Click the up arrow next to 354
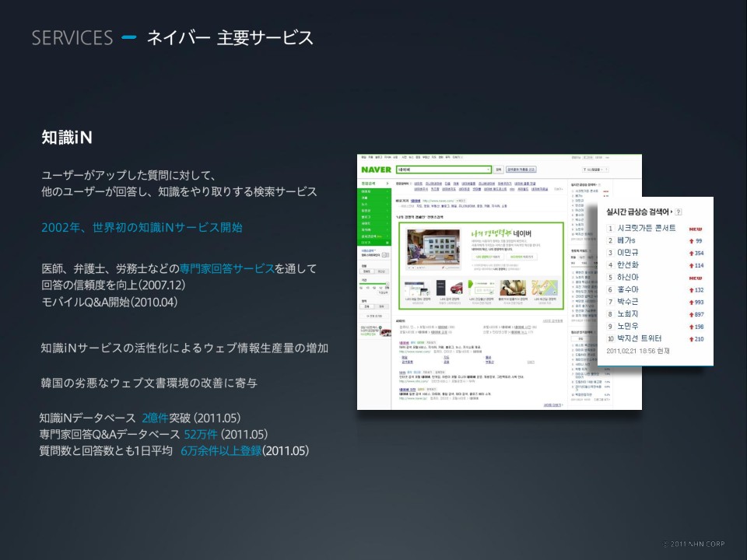 coord(691,254)
